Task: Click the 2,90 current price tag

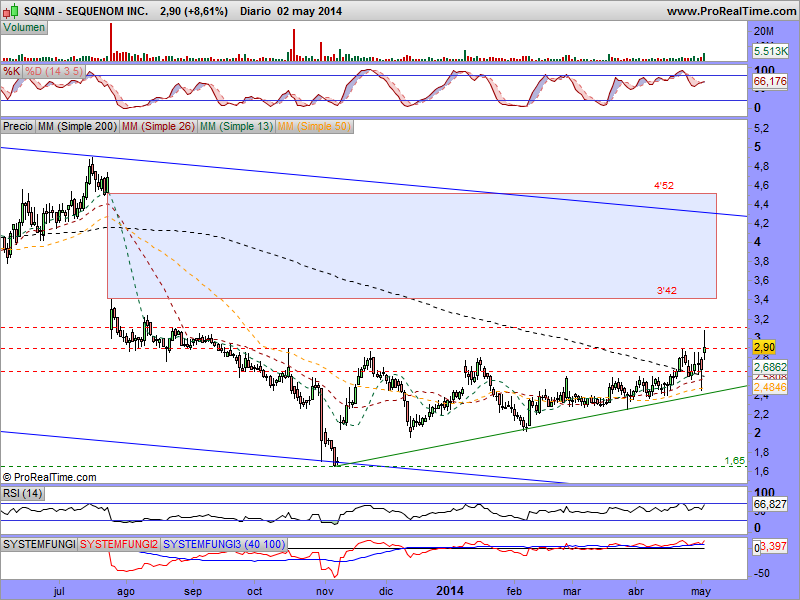Action: (x=764, y=347)
